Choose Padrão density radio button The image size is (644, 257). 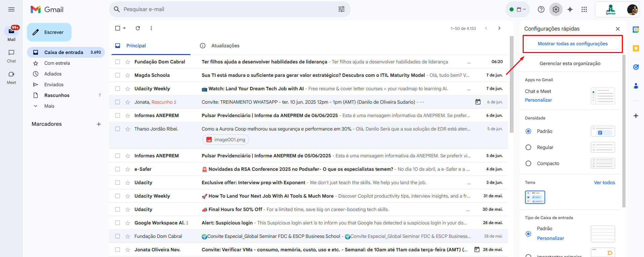click(528, 131)
